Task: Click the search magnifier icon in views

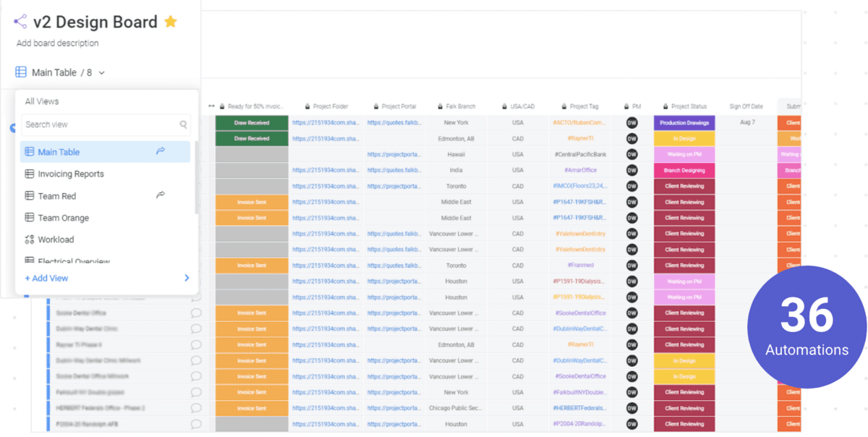Action: pos(184,124)
